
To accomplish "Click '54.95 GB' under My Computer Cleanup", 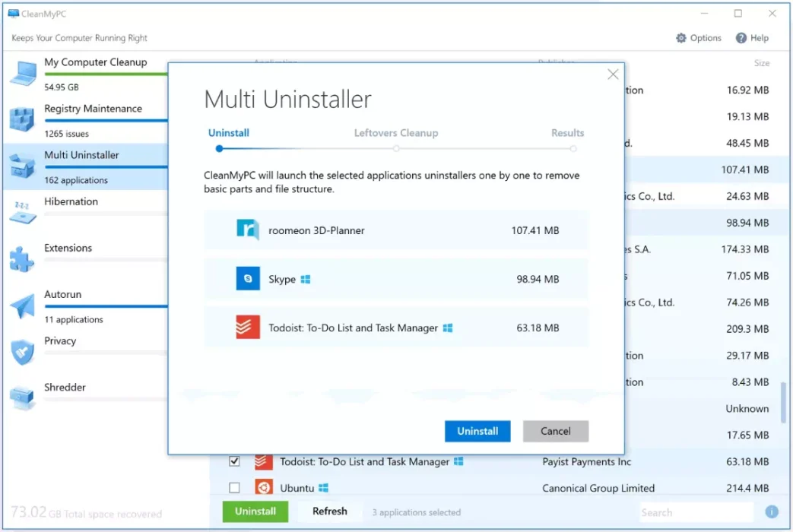I will 61,87.
